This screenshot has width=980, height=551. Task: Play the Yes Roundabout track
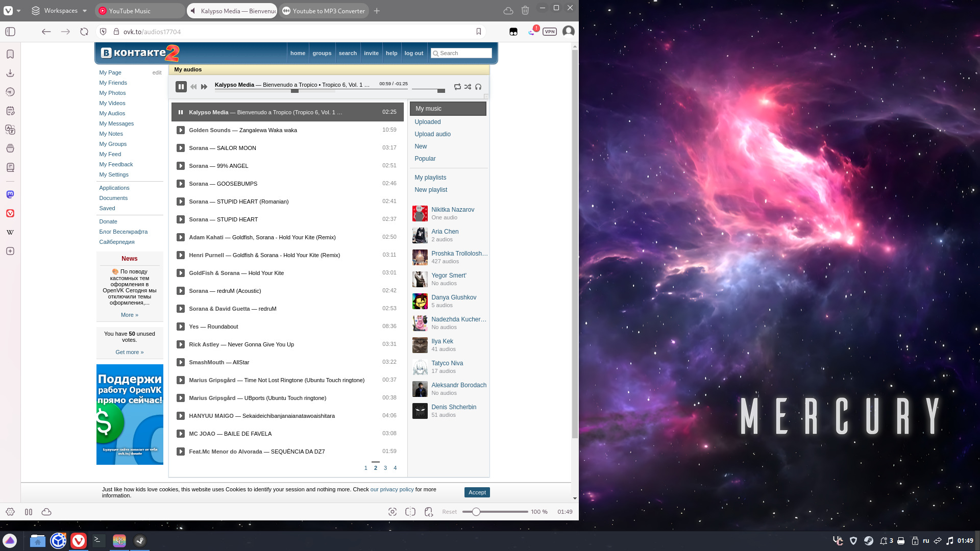coord(181,327)
